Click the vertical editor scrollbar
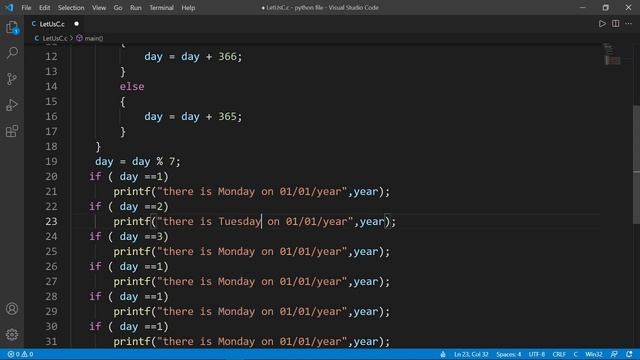The width and height of the screenshot is (640, 360). pyautogui.click(x=636, y=164)
